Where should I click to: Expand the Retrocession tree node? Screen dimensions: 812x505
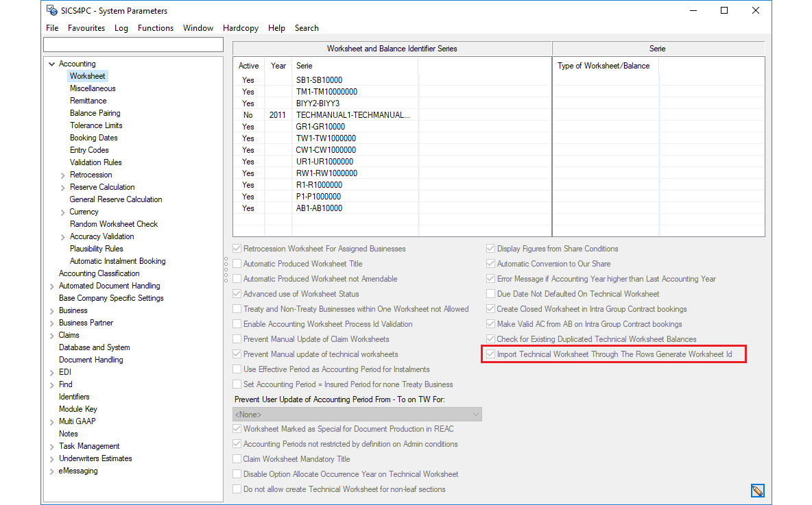click(63, 175)
